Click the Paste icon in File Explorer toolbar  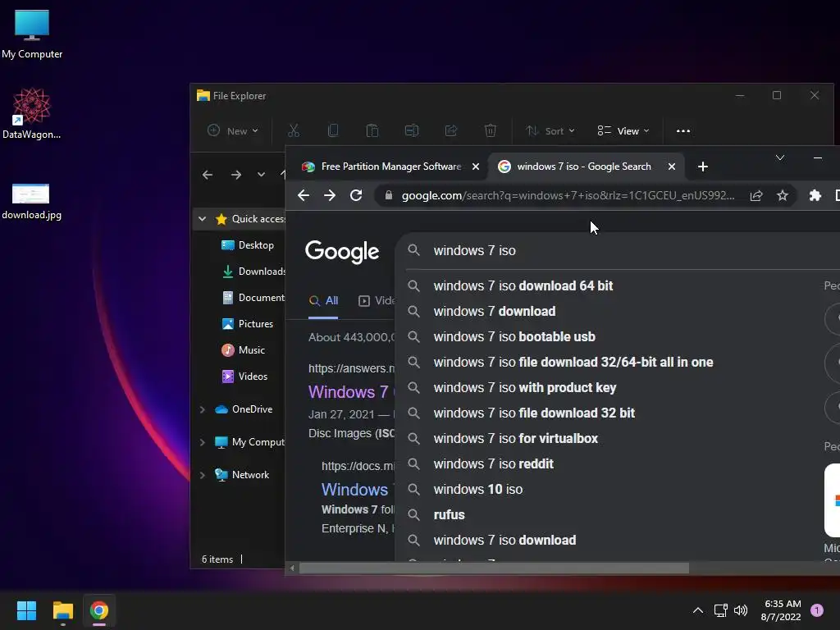[x=372, y=130]
